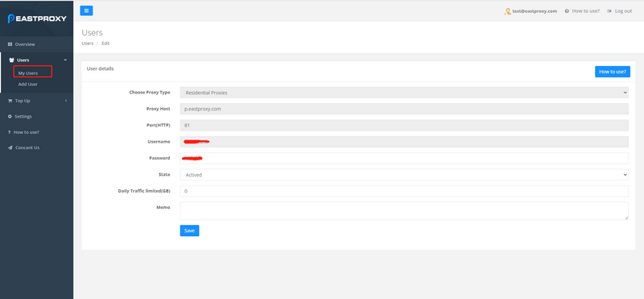Screen dimensions: 644x299
Task: Select Add User in the sidebar
Action: click(28, 85)
